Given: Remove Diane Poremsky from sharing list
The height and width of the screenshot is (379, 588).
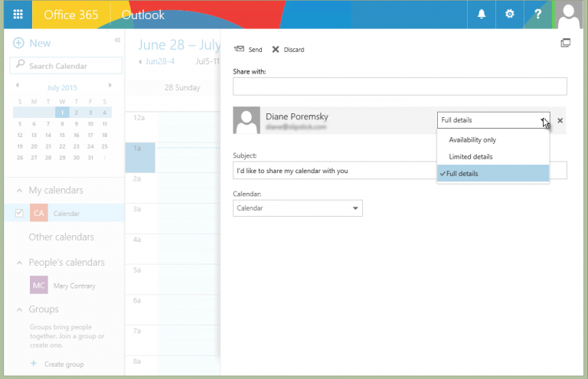Looking at the screenshot, I should tap(560, 120).
